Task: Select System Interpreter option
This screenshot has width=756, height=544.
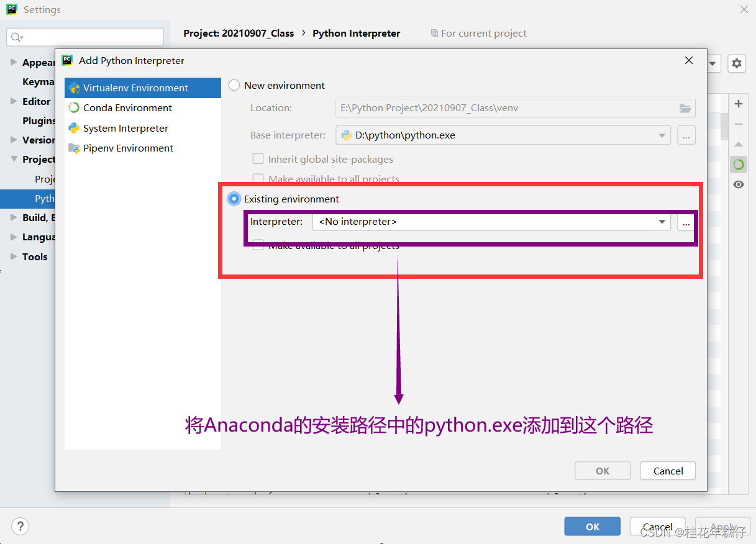Action: (x=125, y=128)
